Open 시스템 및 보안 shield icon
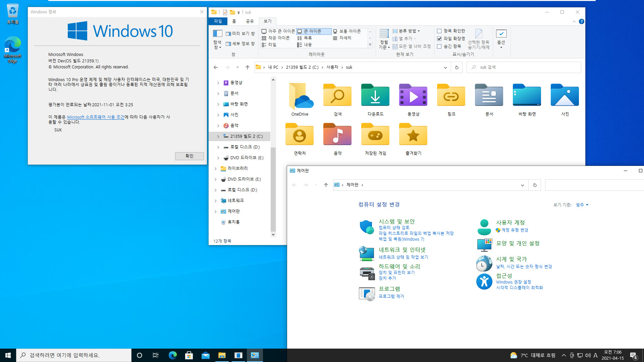This screenshot has height=362, width=644. (x=367, y=227)
